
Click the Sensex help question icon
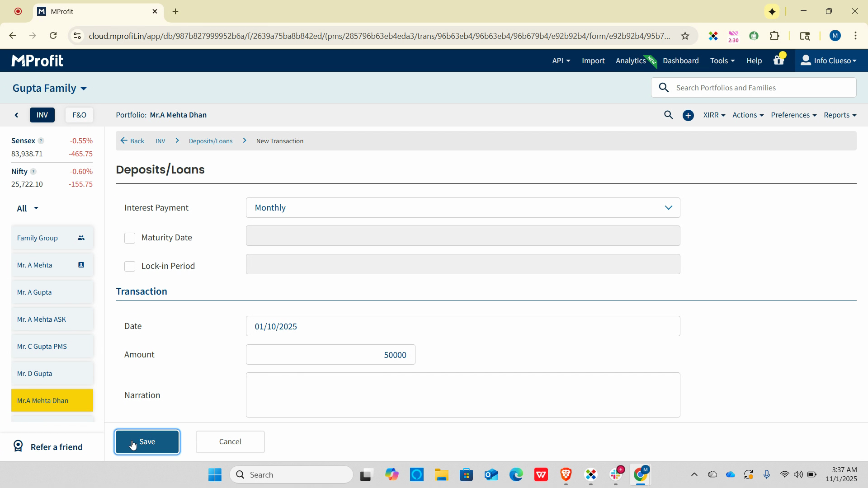click(x=41, y=141)
